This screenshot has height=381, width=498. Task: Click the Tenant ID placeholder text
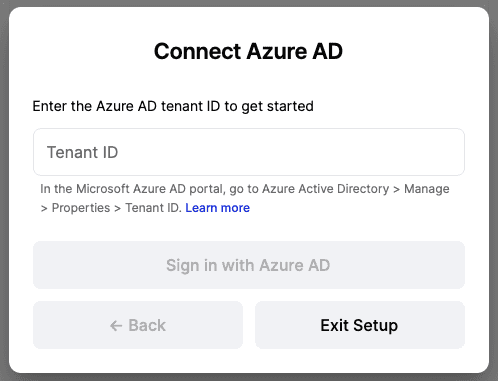pyautogui.click(x=82, y=152)
